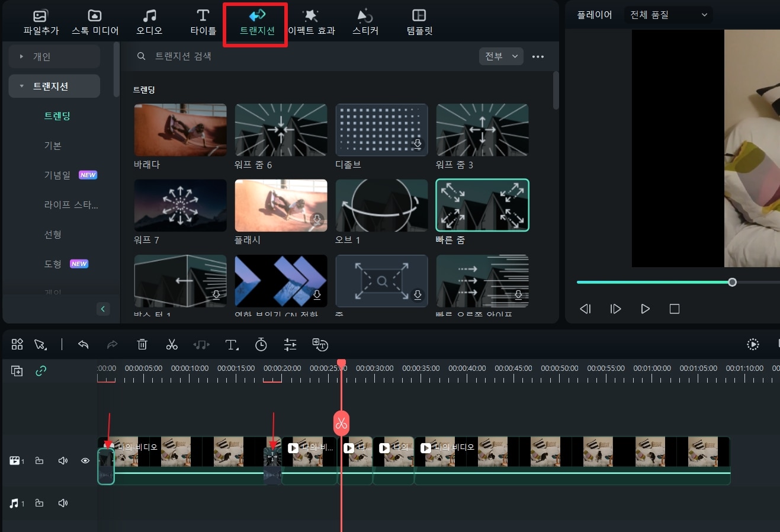780x532 pixels.
Task: Open the 파일추가 media tab
Action: coord(41,23)
